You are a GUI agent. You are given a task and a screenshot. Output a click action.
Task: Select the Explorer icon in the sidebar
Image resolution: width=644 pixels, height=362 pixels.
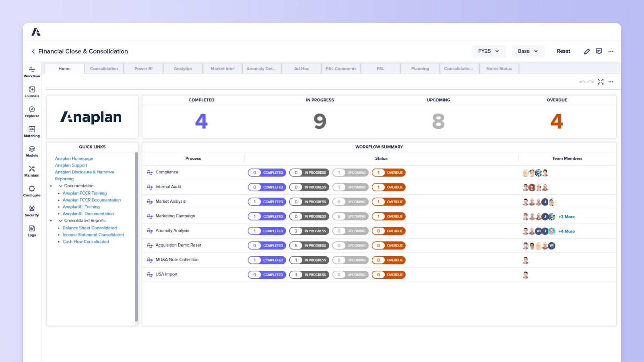32,112
